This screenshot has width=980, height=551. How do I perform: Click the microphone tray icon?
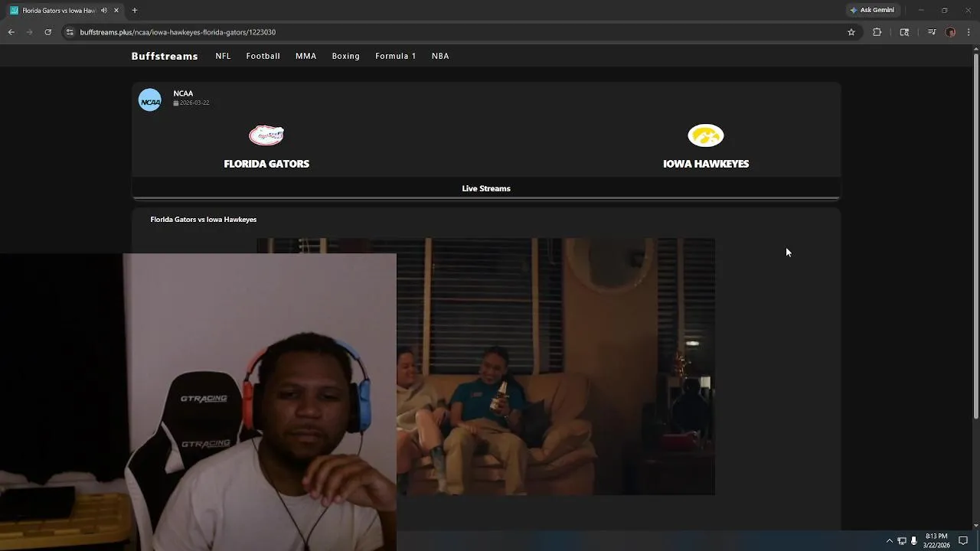pos(913,540)
